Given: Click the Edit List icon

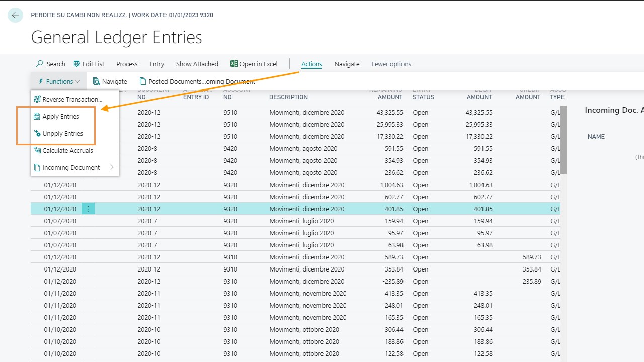Looking at the screenshot, I should pyautogui.click(x=77, y=64).
